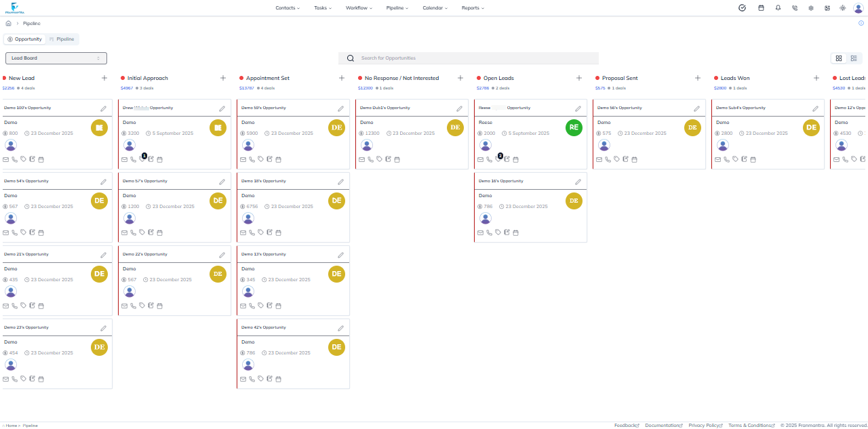868x429 pixels.
Task: Open the phone dialer icon in header
Action: 795,8
